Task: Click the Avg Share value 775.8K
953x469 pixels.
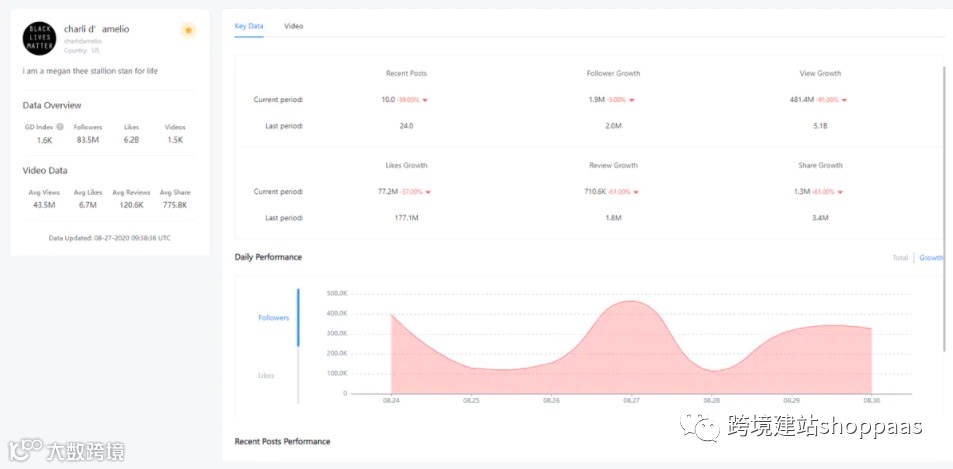Action: pyautogui.click(x=175, y=205)
